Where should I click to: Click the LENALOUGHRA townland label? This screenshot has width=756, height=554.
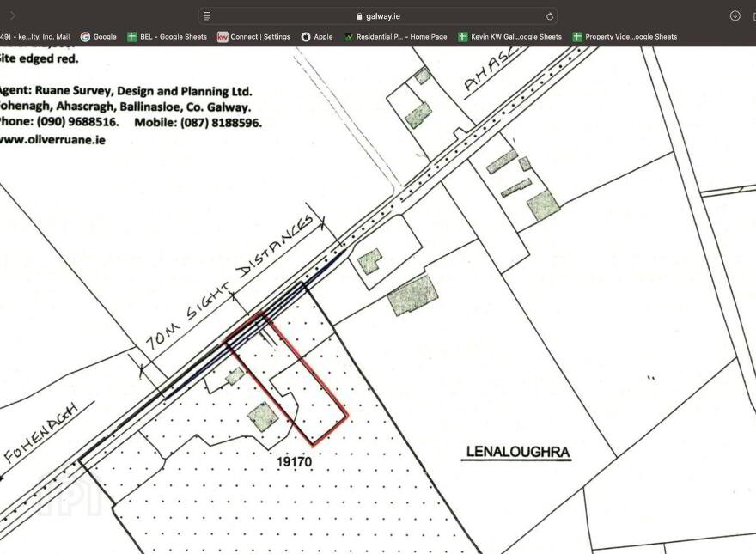(517, 453)
